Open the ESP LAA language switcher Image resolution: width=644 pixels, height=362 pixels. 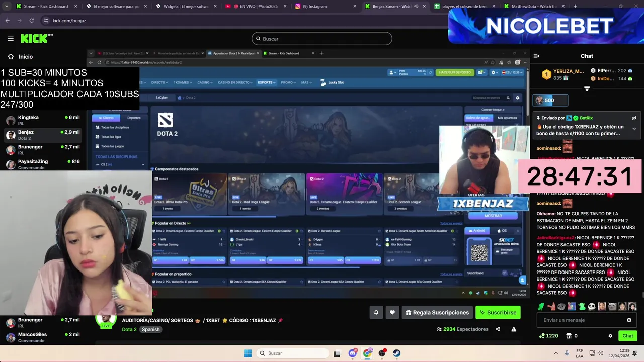580,353
